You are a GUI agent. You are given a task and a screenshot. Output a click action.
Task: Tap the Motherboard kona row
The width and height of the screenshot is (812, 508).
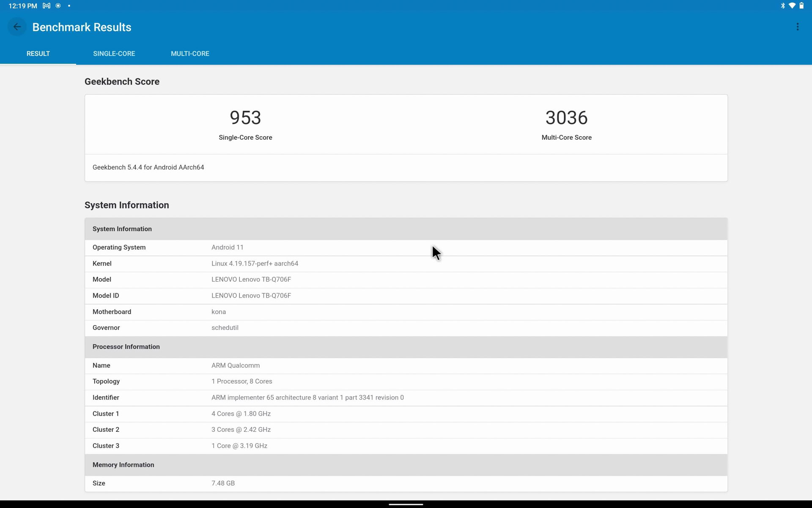(x=406, y=312)
